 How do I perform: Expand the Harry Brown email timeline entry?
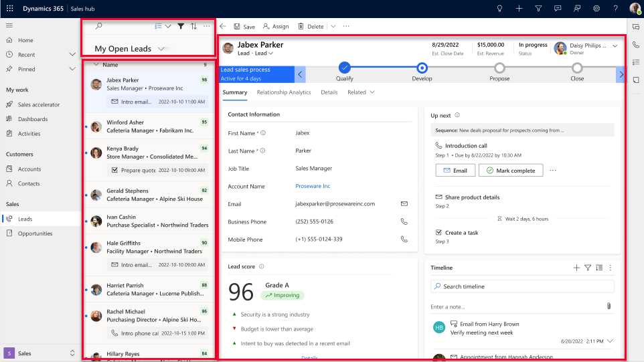(611, 341)
